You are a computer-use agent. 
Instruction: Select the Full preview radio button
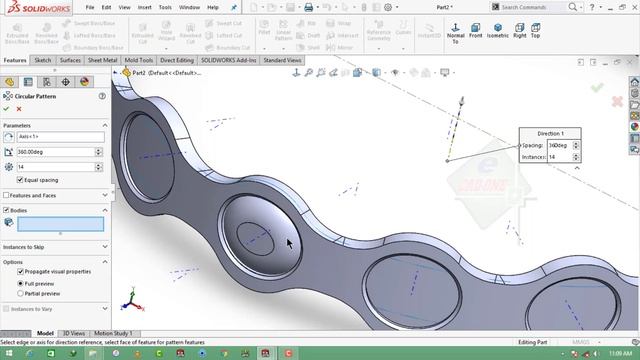[20, 283]
